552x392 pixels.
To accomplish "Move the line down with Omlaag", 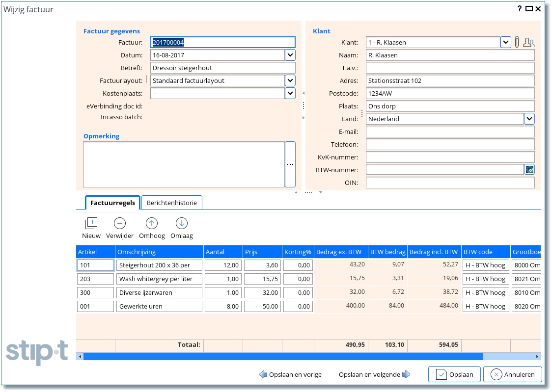I will tap(181, 224).
